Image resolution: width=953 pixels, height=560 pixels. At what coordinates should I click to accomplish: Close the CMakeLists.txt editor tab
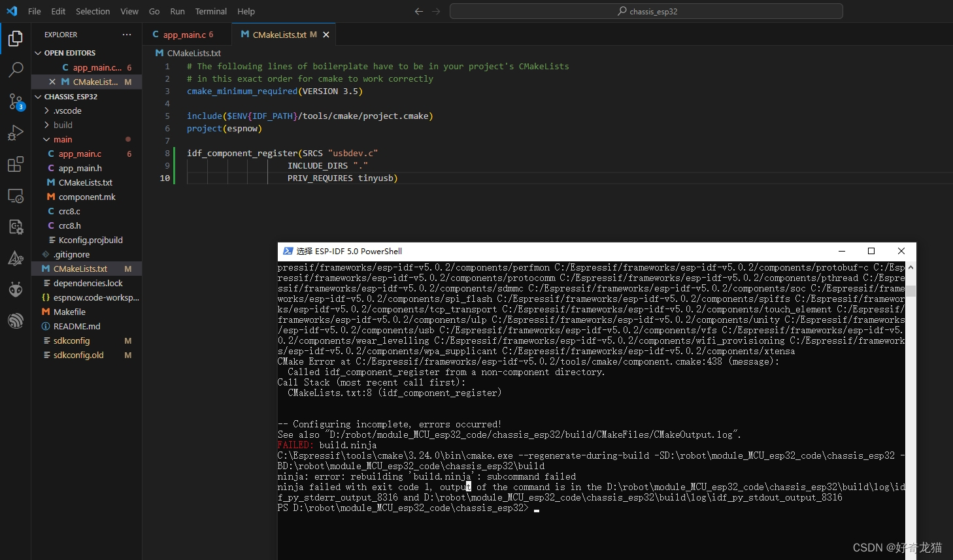pyautogui.click(x=326, y=35)
